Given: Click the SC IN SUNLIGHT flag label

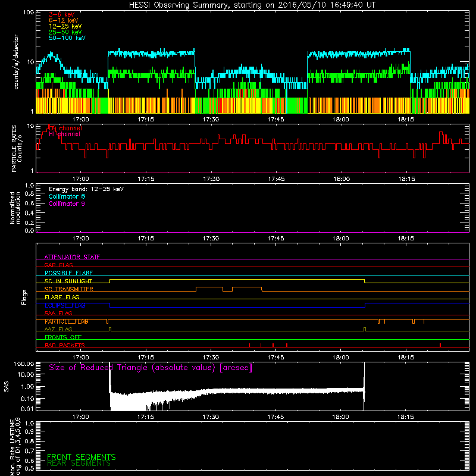Looking at the screenshot, I should [x=68, y=281].
